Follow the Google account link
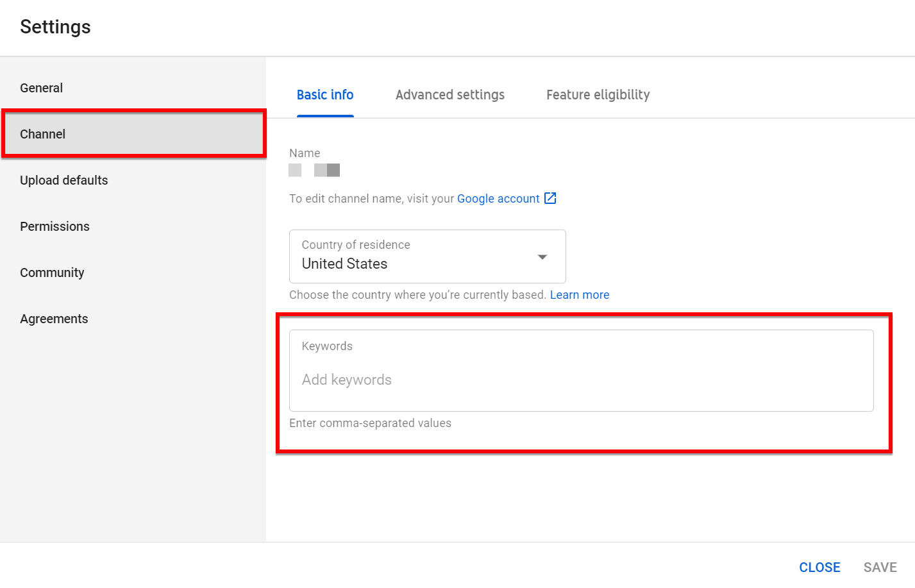 [498, 199]
